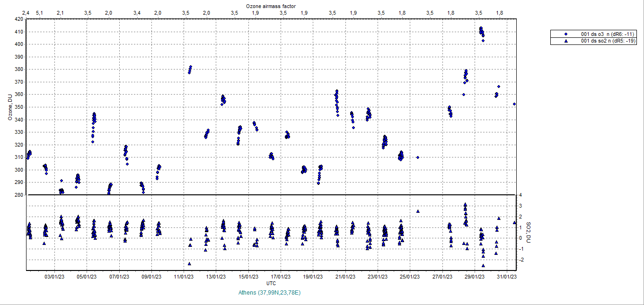Click the lone SO2 triangle above 25/01/23
Screen dimensions: 644x305
418,211
